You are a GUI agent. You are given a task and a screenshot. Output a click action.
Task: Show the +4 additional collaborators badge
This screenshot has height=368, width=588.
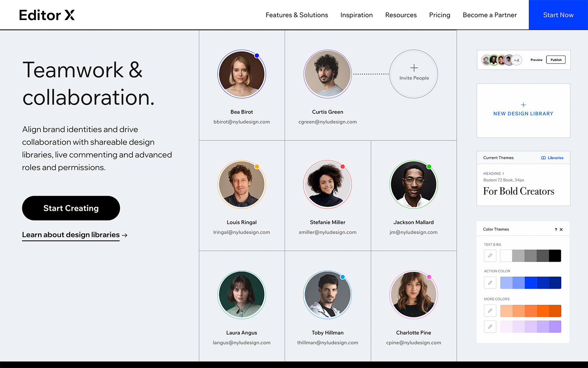pyautogui.click(x=517, y=60)
